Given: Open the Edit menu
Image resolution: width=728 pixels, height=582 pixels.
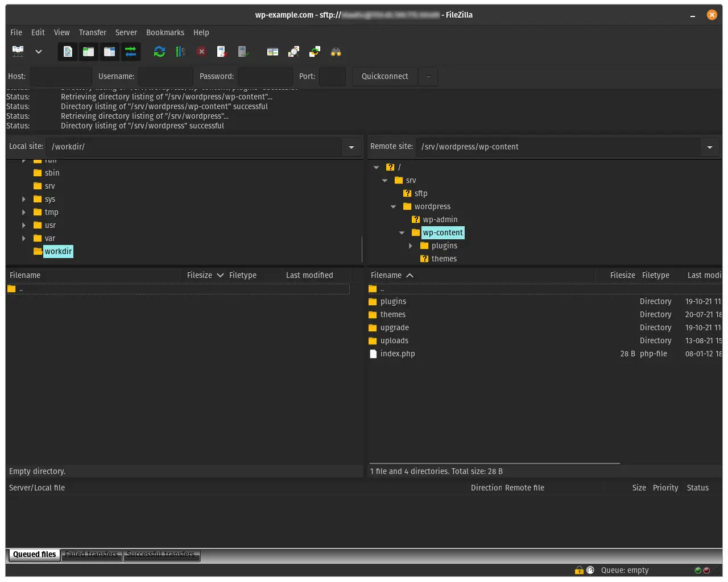Looking at the screenshot, I should tap(38, 32).
